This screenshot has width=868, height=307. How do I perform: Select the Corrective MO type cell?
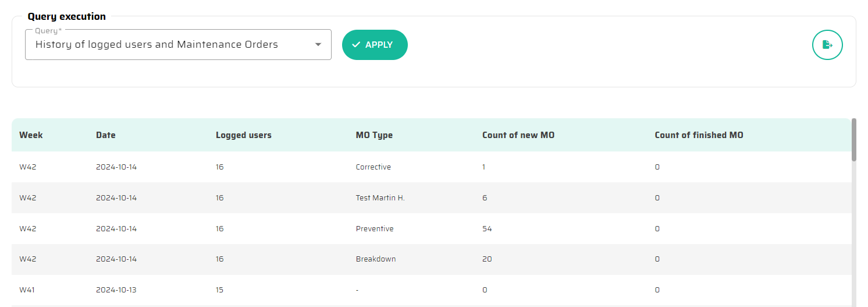click(373, 167)
